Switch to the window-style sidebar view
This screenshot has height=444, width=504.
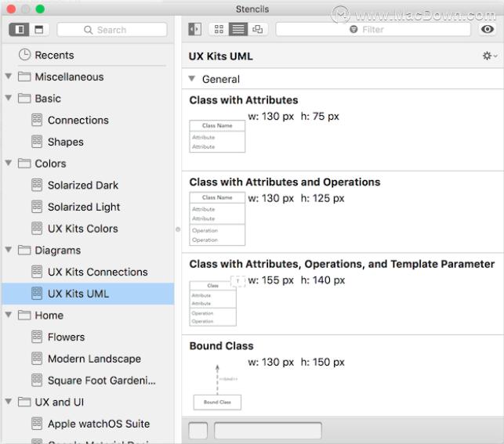coord(39,30)
